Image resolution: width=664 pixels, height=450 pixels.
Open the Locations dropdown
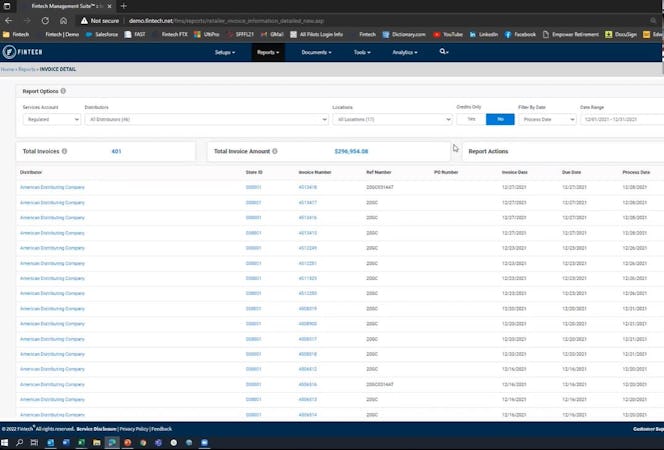click(x=393, y=119)
